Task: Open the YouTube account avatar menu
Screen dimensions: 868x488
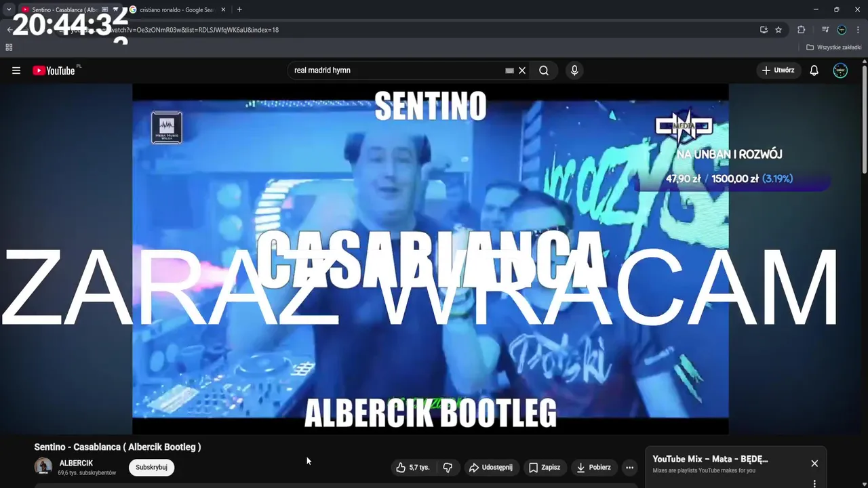Action: [x=840, y=70]
